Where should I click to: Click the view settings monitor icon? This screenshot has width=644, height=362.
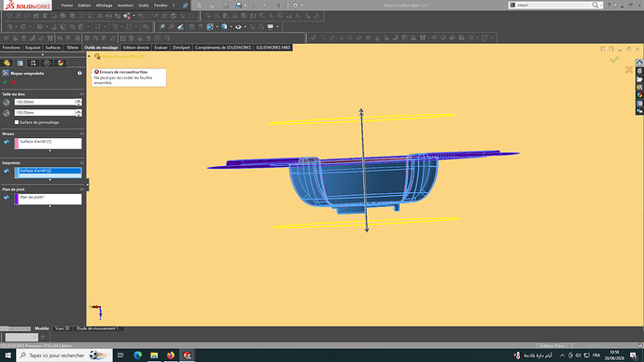[x=271, y=27]
